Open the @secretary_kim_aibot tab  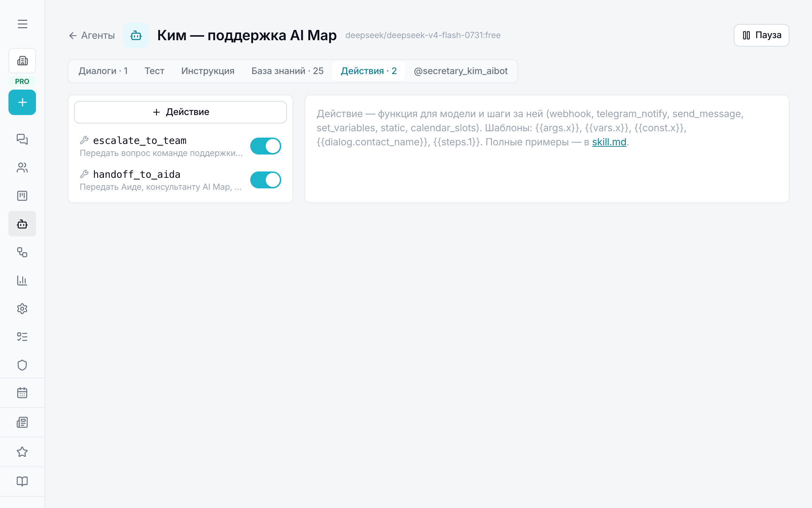[461, 71]
